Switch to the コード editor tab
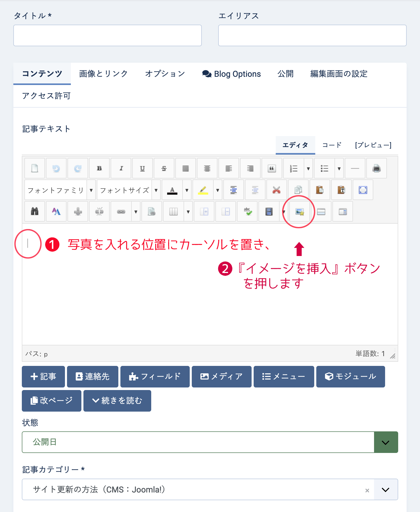The width and height of the screenshot is (420, 512). point(332,145)
